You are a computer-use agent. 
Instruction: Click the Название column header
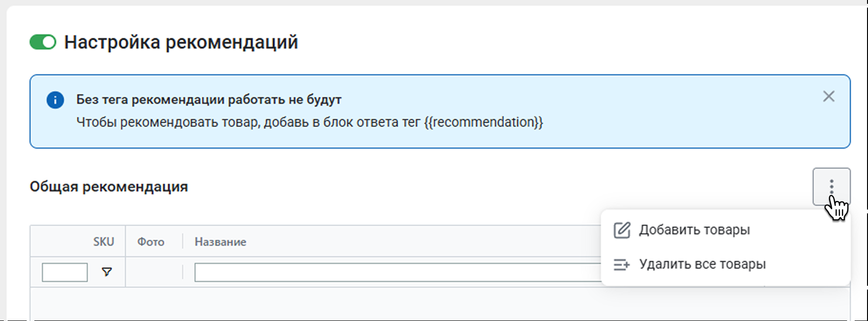(x=220, y=242)
